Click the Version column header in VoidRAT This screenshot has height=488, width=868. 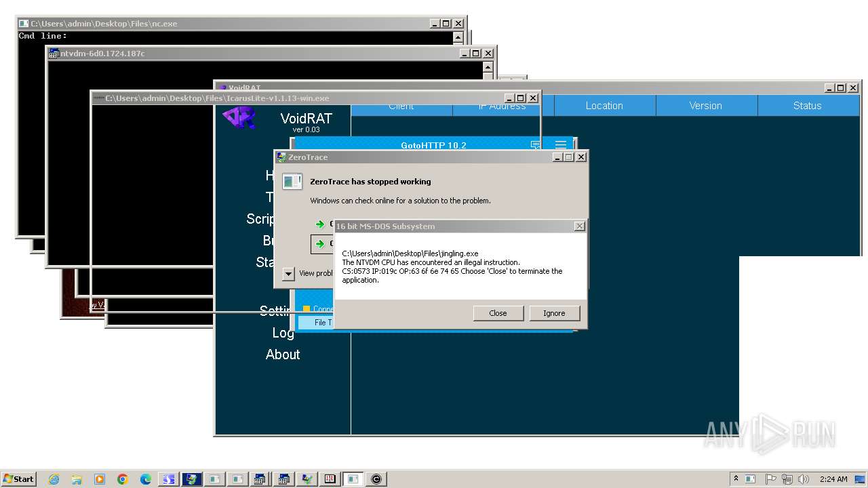click(706, 106)
